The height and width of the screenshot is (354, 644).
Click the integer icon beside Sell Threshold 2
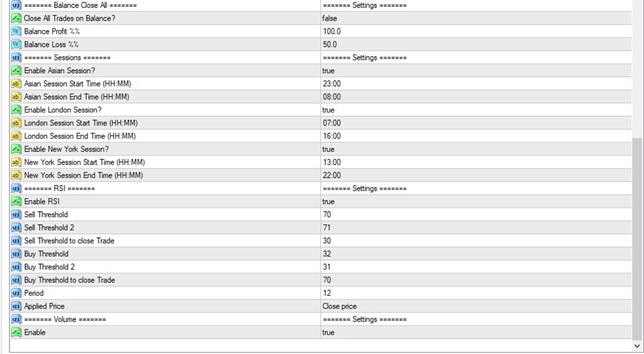16,228
